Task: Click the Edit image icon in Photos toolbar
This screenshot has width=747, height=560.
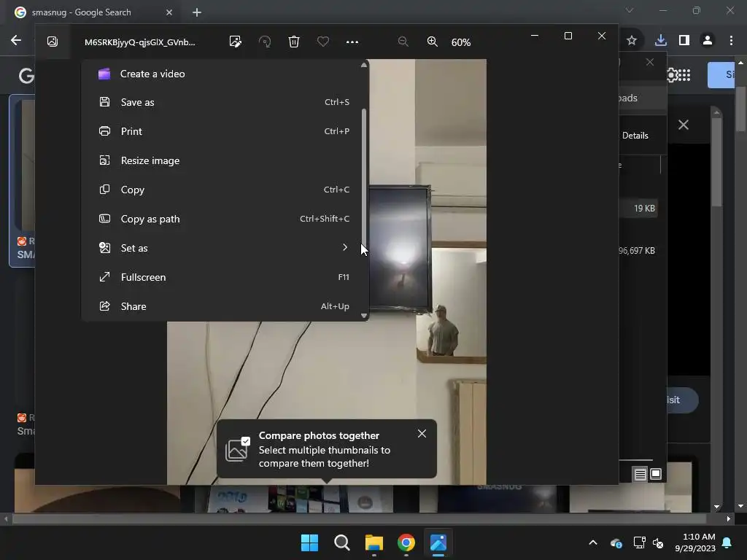Action: [236, 42]
